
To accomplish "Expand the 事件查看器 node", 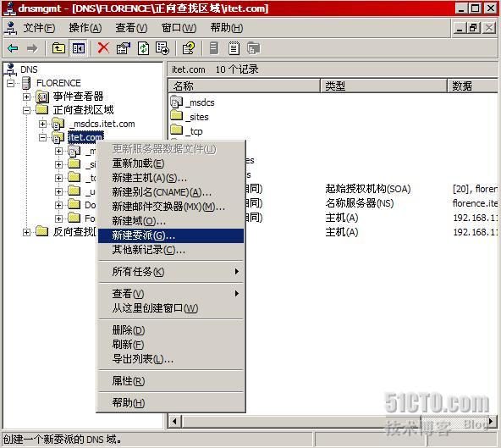I will pyautogui.click(x=26, y=97).
